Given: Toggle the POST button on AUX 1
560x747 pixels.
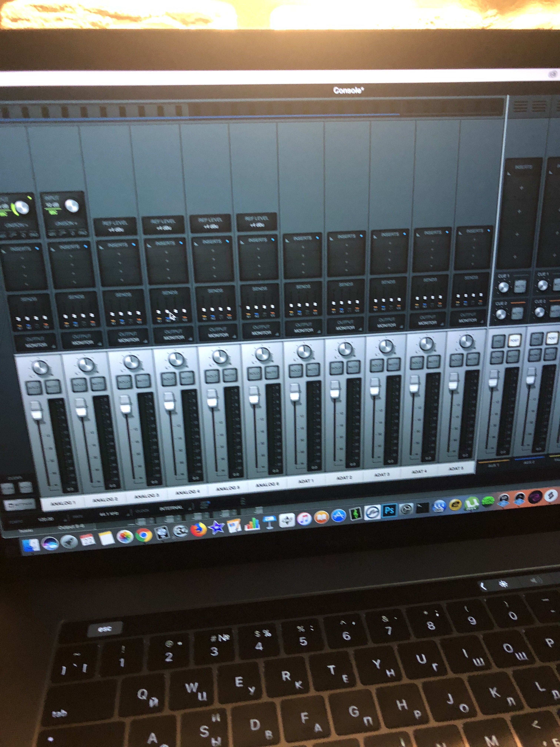Looking at the screenshot, I should coord(514,340).
